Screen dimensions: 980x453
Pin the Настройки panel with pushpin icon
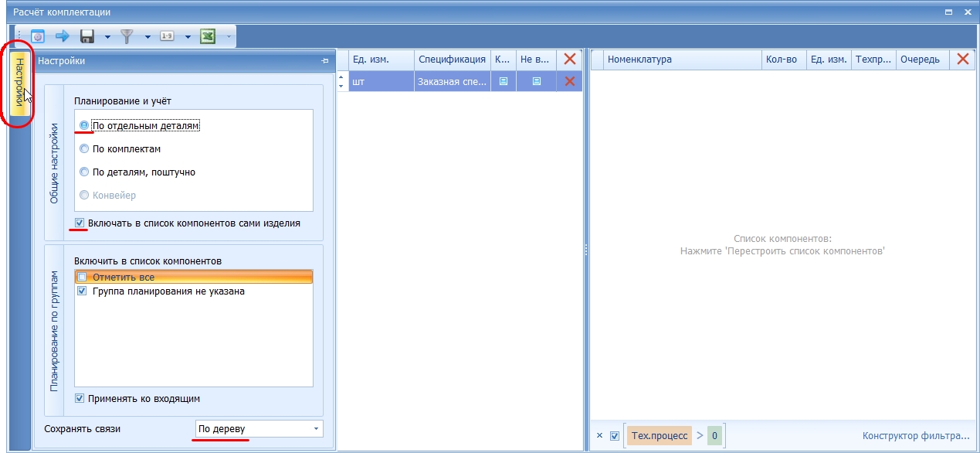pyautogui.click(x=325, y=60)
